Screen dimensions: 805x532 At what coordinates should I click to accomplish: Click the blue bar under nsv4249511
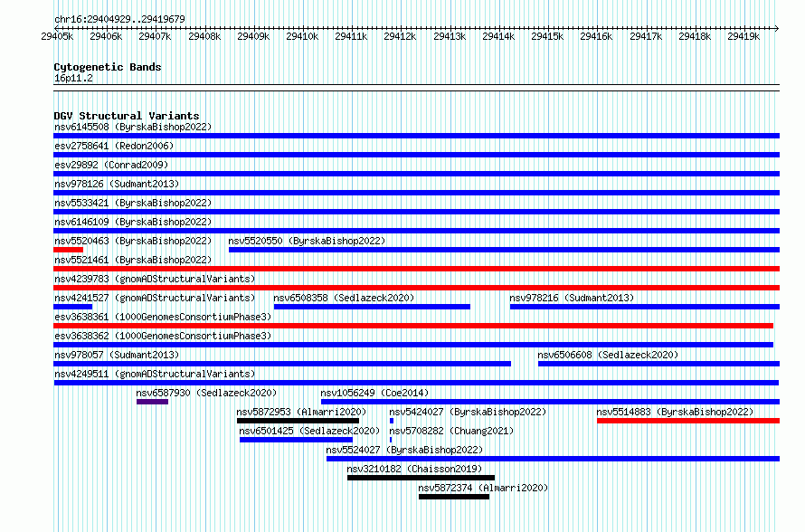(x=416, y=383)
